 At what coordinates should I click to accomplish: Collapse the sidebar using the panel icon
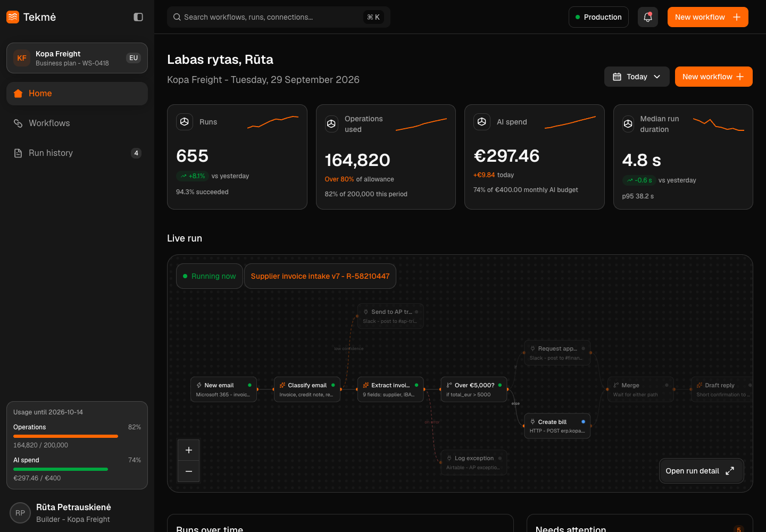138,17
